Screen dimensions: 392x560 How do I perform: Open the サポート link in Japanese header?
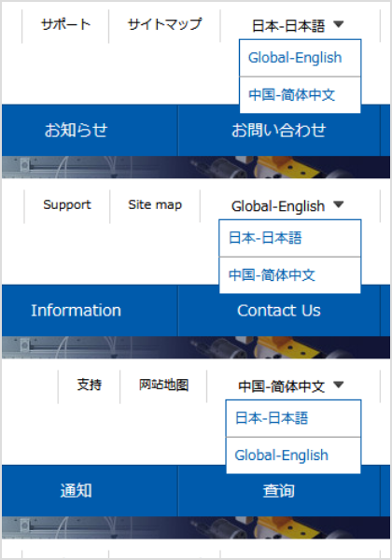coord(65,24)
